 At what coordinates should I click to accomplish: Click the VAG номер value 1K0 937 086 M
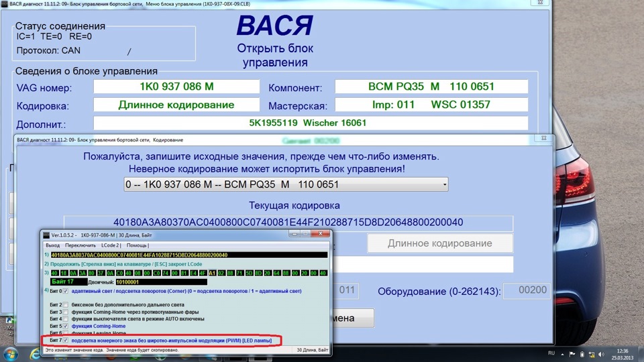click(176, 86)
